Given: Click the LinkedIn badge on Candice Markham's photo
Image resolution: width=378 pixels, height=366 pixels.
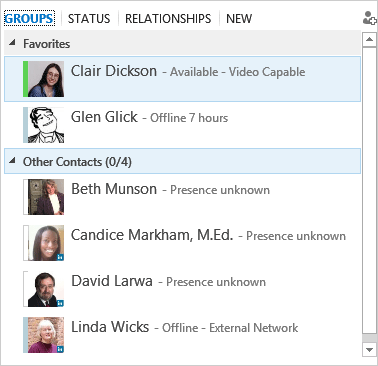Looking at the screenshot, I should (x=60, y=257).
